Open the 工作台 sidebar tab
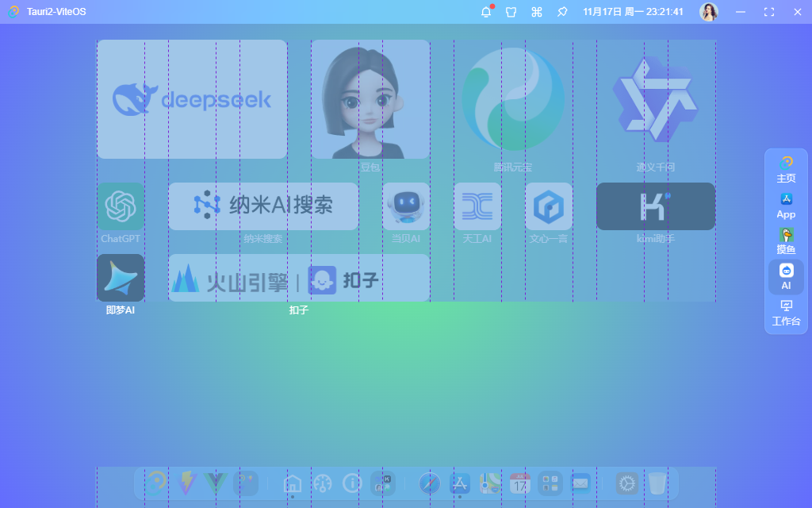Viewport: 812px width, 508px height. (x=786, y=310)
